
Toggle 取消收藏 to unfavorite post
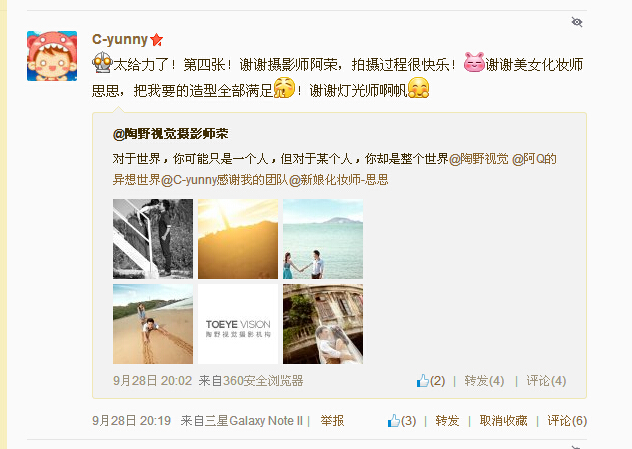pos(503,421)
